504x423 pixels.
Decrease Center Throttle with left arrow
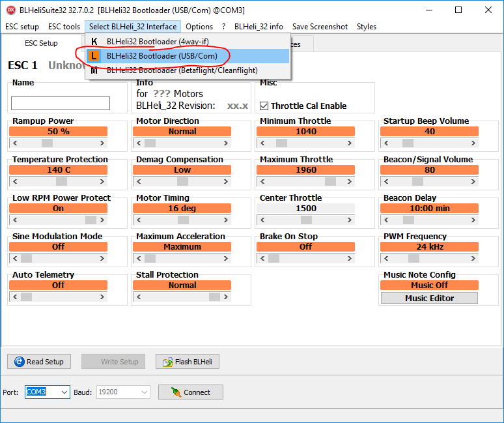coord(262,220)
